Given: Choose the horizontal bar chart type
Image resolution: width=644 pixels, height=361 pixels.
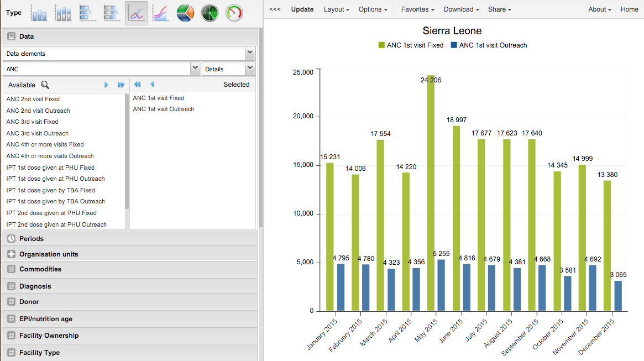Looking at the screenshot, I should tap(87, 13).
